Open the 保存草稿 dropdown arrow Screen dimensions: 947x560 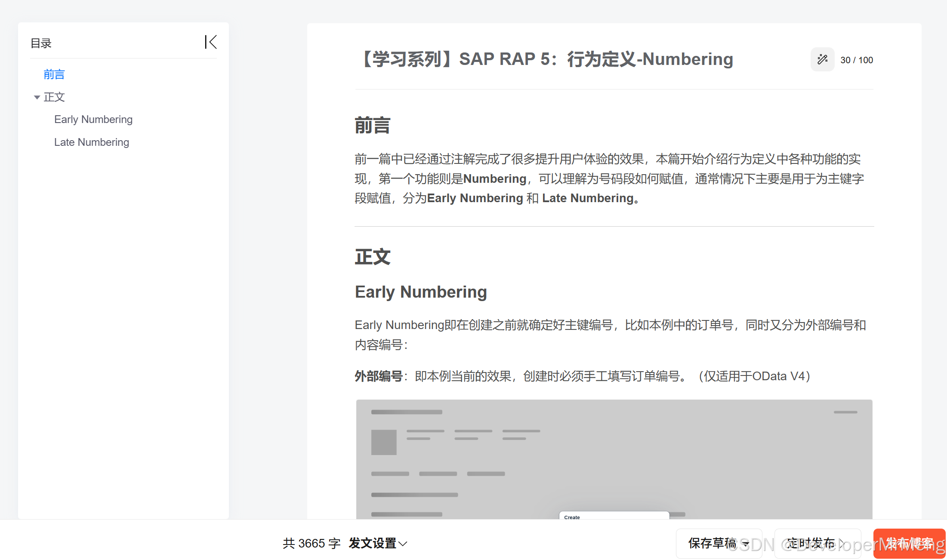pos(746,544)
